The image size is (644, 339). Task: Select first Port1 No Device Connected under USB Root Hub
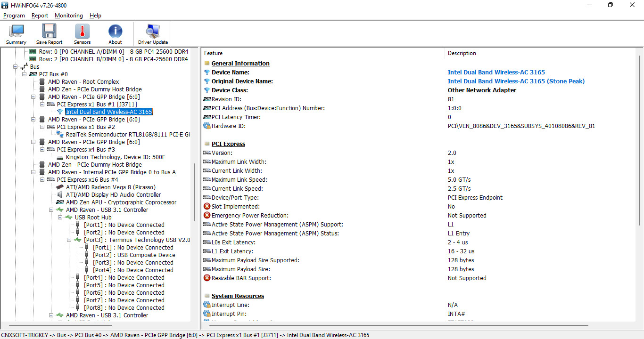click(124, 225)
